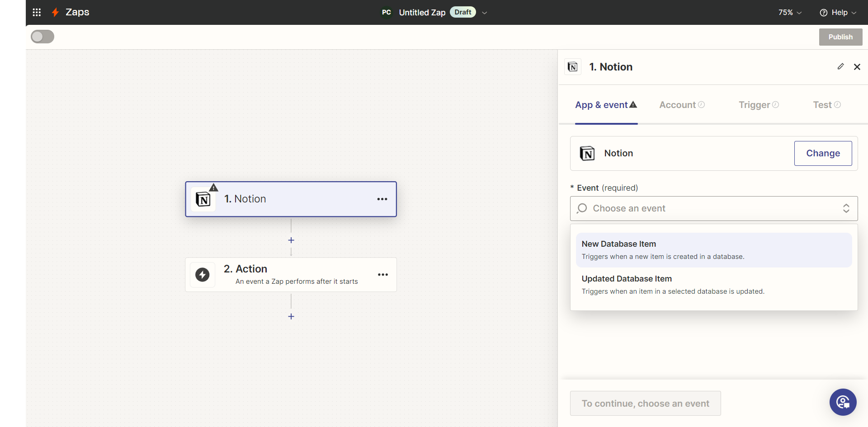
Task: Open the apps grid menu icon
Action: [37, 12]
